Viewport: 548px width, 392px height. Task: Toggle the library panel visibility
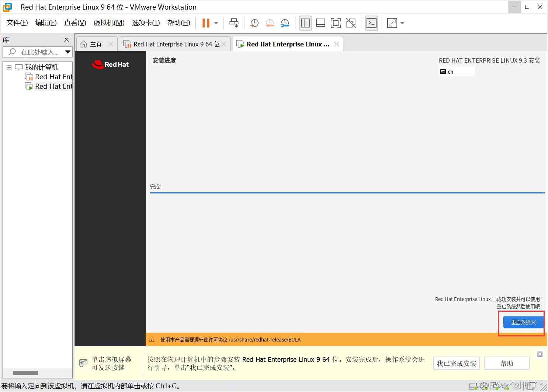tap(305, 23)
